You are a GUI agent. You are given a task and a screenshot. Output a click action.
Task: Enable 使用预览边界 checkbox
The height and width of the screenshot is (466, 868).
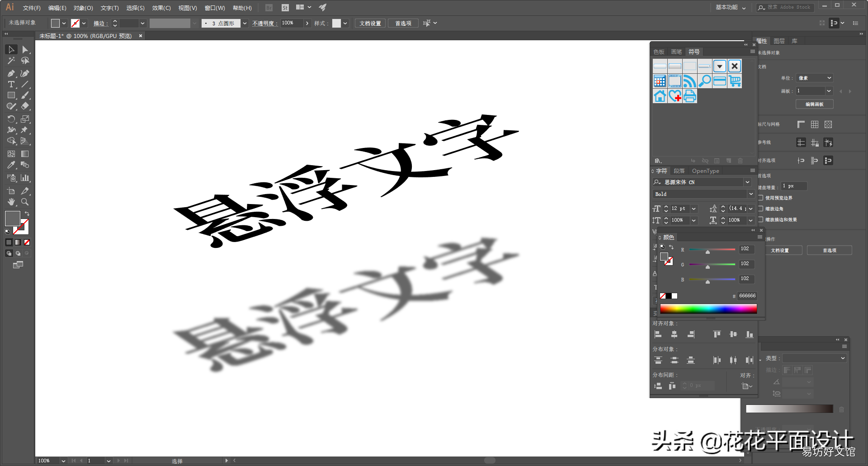(x=761, y=198)
